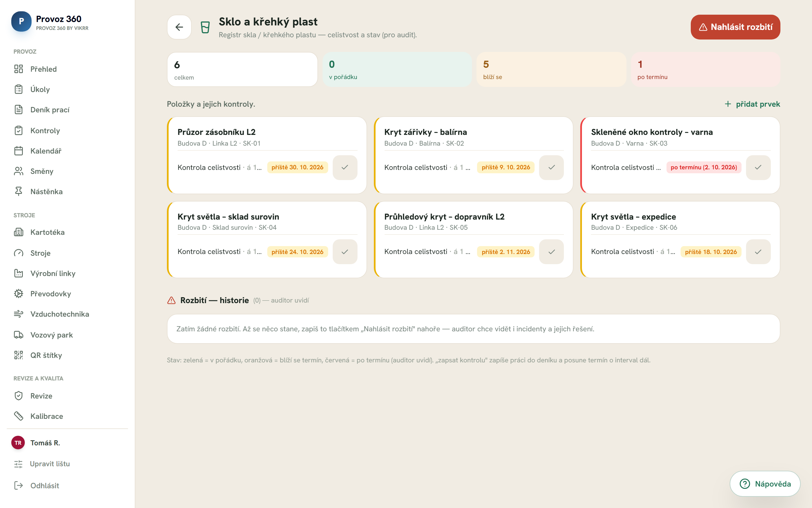
Task: Open Deník prací document icon
Action: (x=18, y=110)
